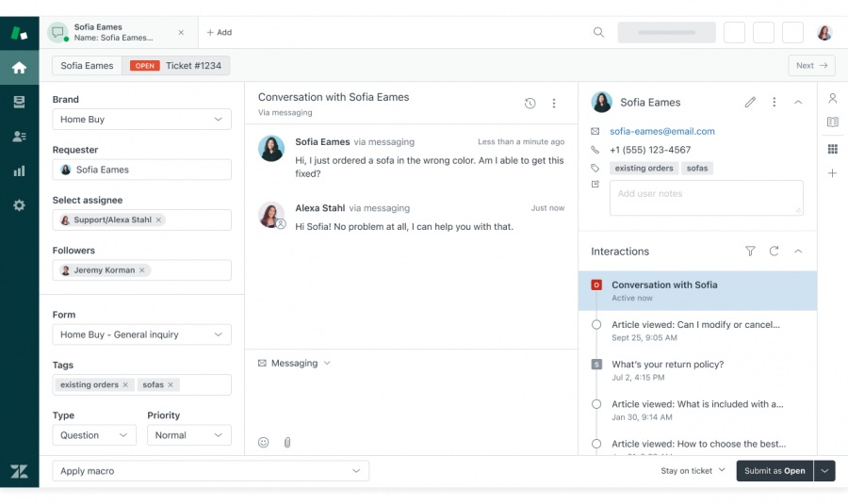The width and height of the screenshot is (848, 504).
Task: Click the Add user notes field
Action: 706,197
